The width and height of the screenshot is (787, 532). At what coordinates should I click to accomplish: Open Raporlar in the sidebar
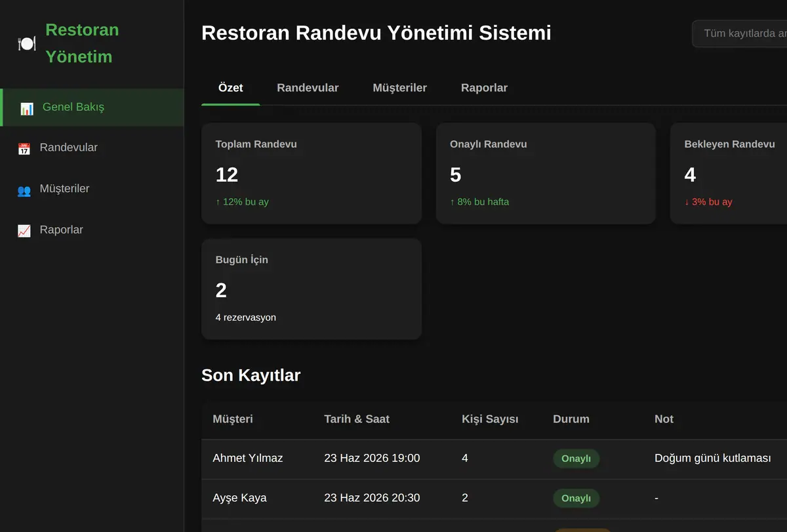pyautogui.click(x=92, y=230)
